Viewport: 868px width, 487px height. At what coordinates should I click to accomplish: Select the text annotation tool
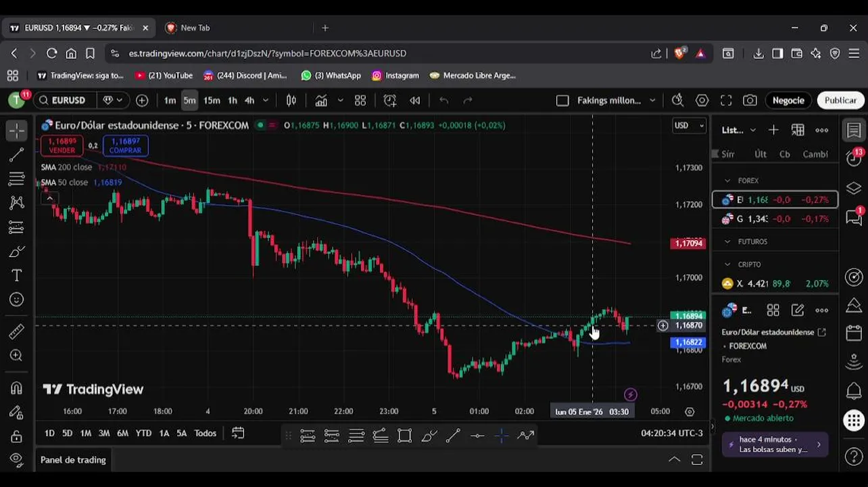click(17, 275)
